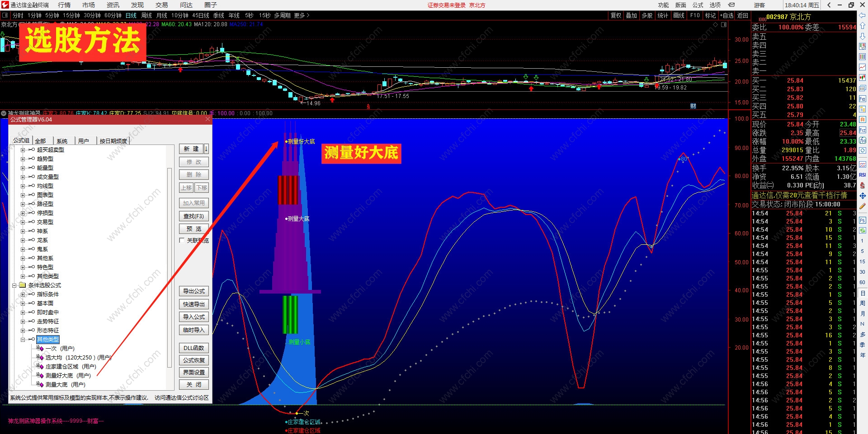
Task: Open the 新建 dropdown arrow
Action: (206, 149)
